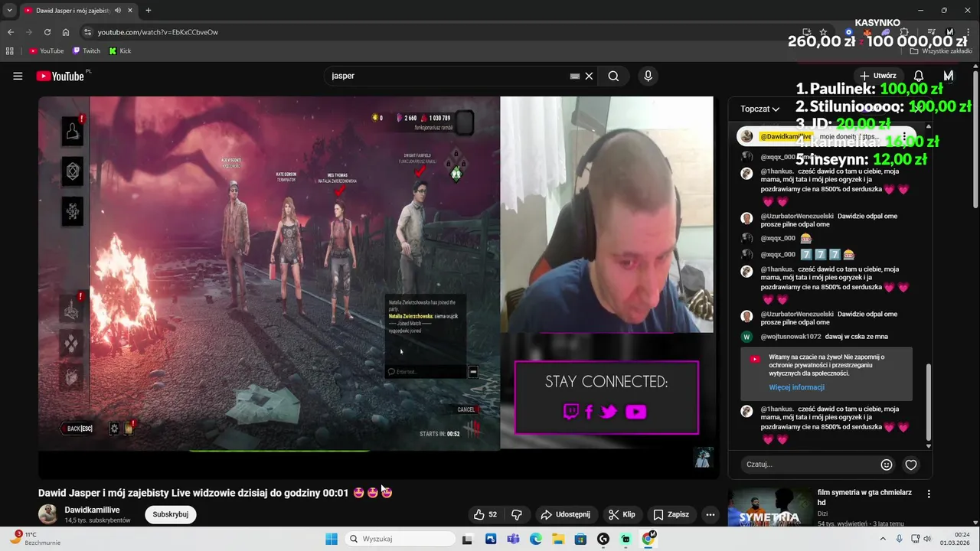980x551 pixels.
Task: Click the Dawidkamillive channel avatar
Action: click(x=48, y=514)
